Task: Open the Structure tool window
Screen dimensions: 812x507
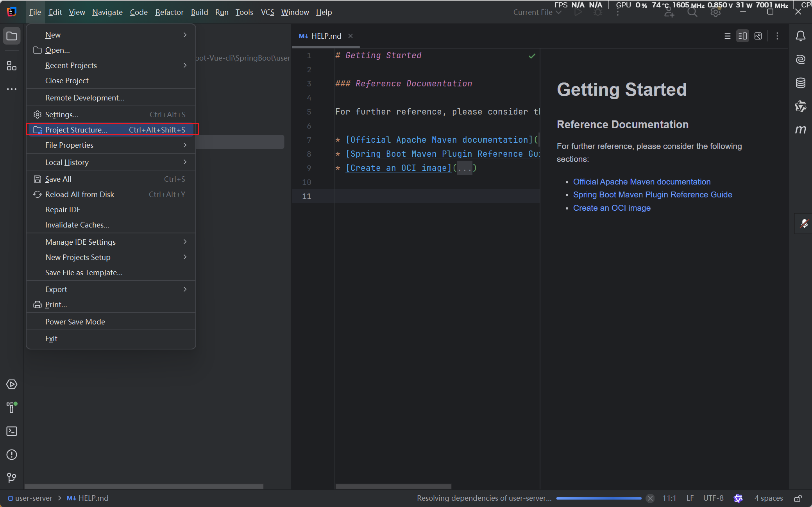Action: pyautogui.click(x=12, y=66)
